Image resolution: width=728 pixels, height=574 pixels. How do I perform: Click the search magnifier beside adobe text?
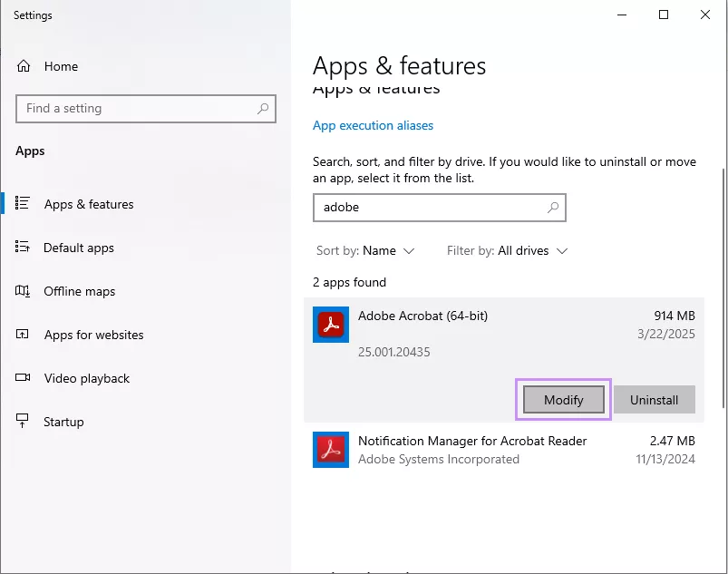click(x=552, y=208)
